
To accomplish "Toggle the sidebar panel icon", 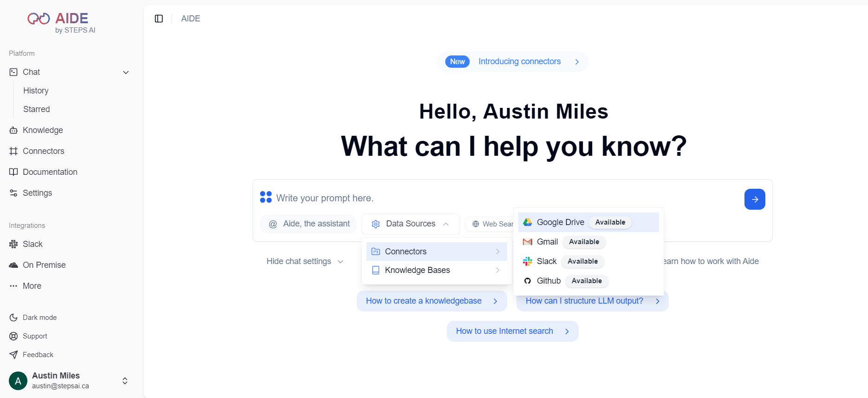I will [159, 19].
